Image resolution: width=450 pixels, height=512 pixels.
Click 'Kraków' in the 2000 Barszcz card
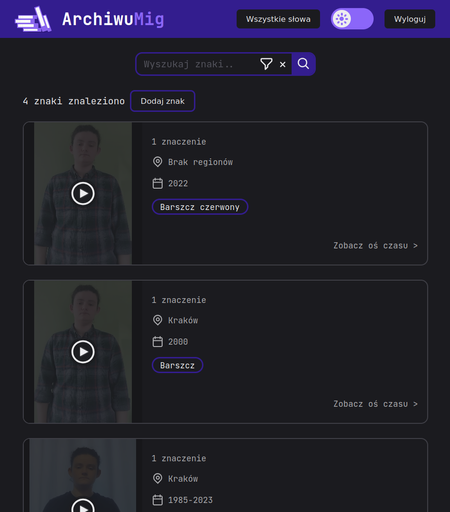click(183, 320)
